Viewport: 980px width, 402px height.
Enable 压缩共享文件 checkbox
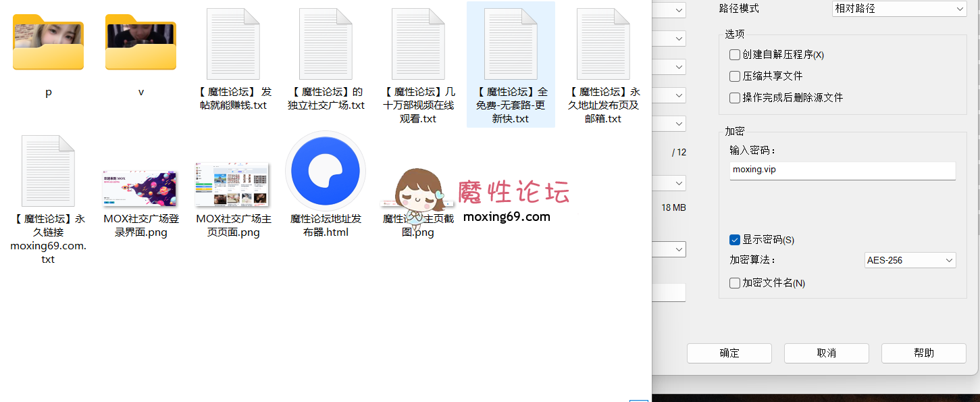pyautogui.click(x=735, y=76)
